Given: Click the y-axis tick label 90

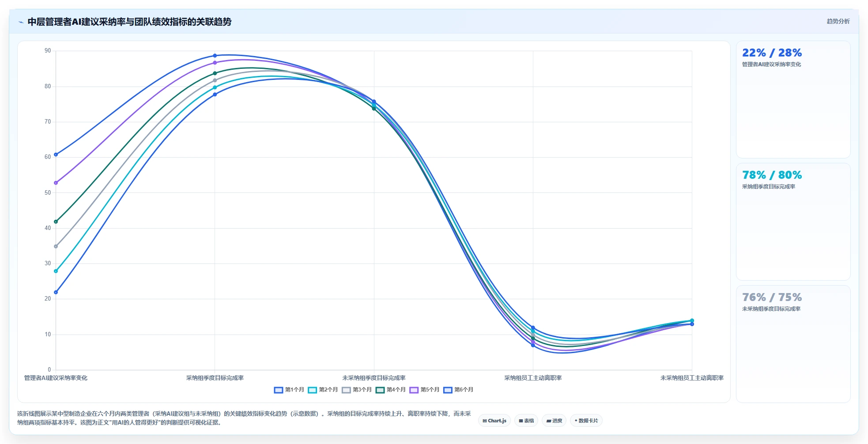Looking at the screenshot, I should tap(48, 51).
